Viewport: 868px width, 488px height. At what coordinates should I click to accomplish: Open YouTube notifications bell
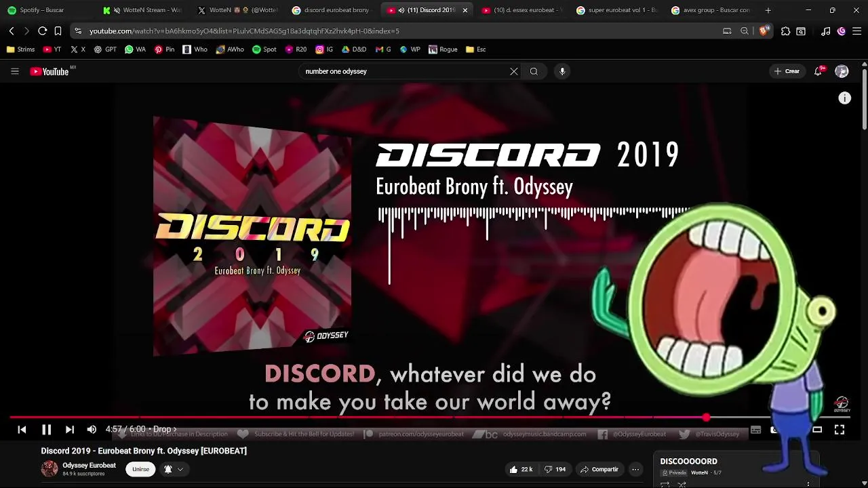point(818,71)
